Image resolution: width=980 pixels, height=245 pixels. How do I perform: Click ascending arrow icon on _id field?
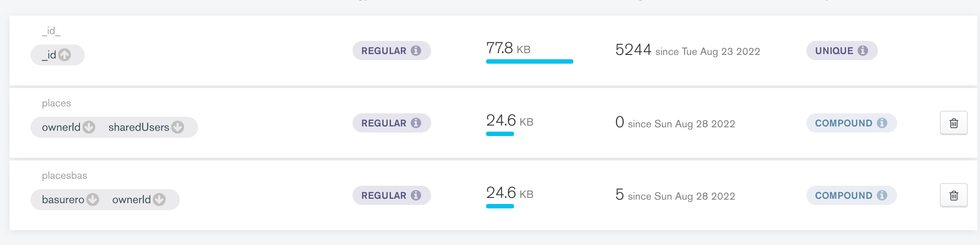coord(65,55)
